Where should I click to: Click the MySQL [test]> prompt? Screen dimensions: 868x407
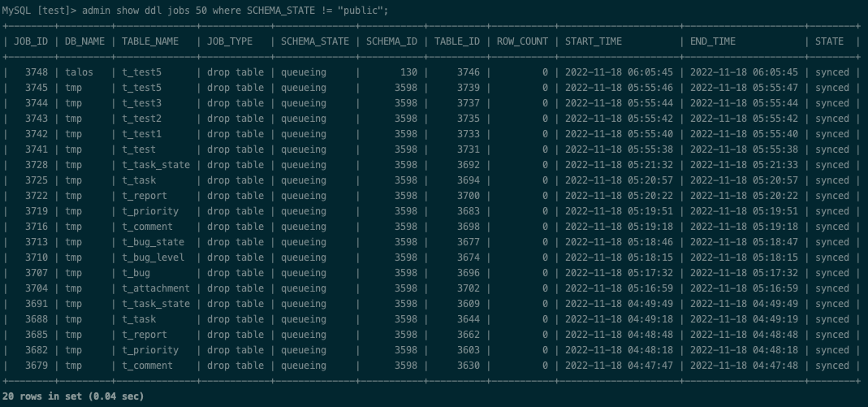39,11
